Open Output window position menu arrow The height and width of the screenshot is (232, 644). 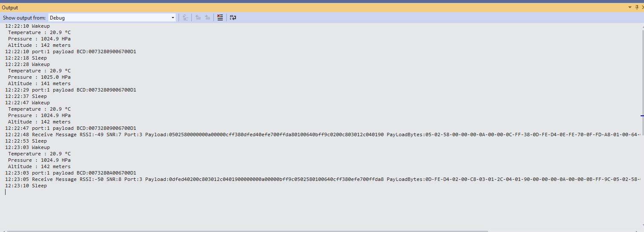click(630, 7)
